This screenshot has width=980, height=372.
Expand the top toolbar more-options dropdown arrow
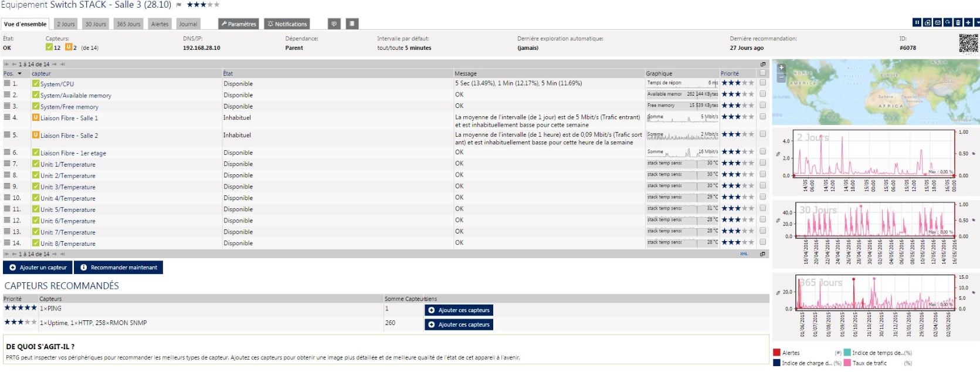(977, 22)
